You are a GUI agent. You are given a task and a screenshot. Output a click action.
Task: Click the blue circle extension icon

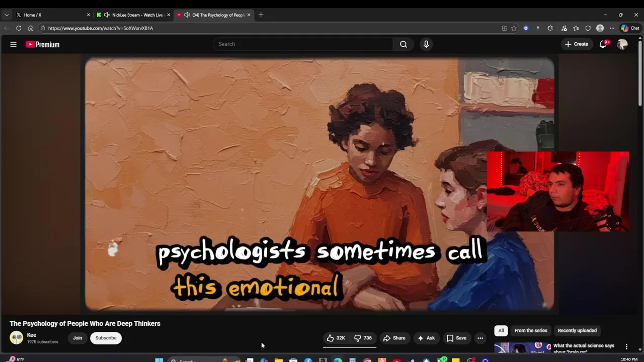click(526, 28)
